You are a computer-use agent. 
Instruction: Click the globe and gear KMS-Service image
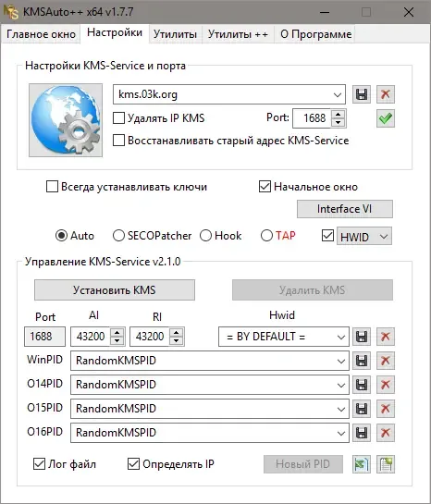tap(66, 120)
